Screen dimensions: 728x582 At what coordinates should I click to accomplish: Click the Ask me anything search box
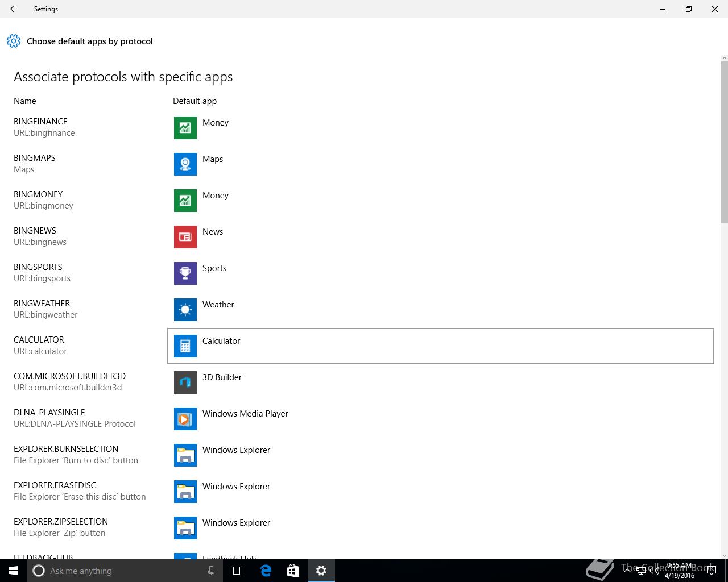pyautogui.click(x=125, y=571)
